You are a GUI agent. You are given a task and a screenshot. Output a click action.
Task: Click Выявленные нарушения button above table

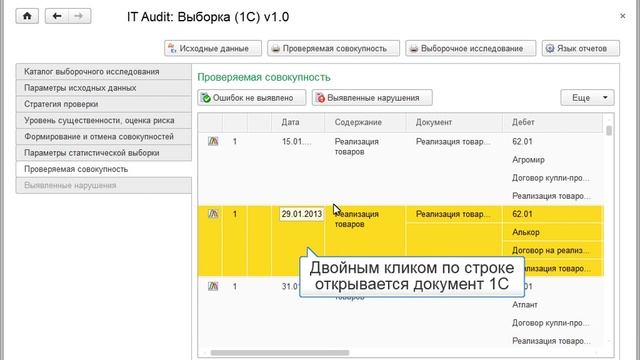372,98
